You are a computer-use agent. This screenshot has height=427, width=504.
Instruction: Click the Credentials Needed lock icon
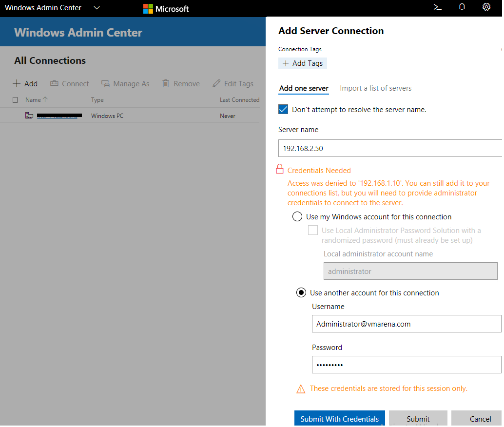click(x=280, y=169)
